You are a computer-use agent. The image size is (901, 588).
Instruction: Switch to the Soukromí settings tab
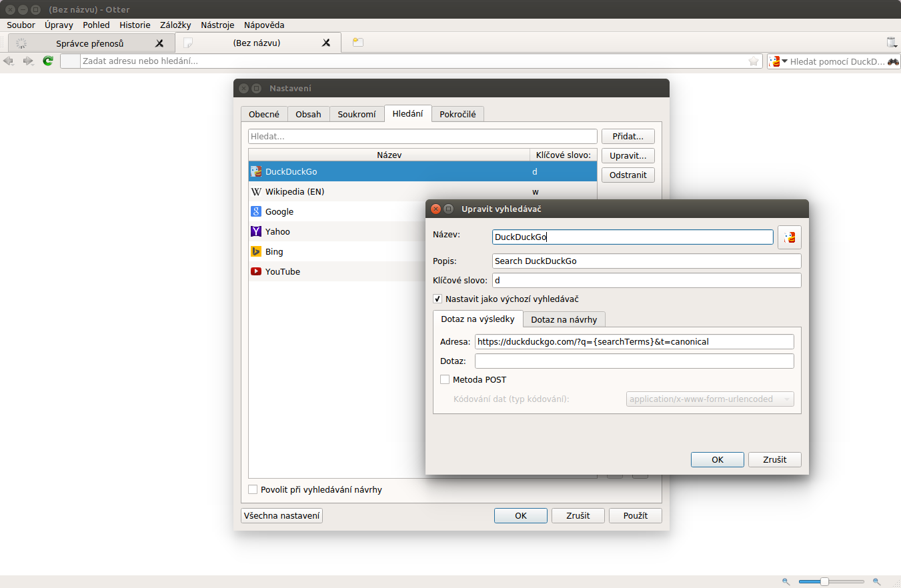pyautogui.click(x=357, y=114)
